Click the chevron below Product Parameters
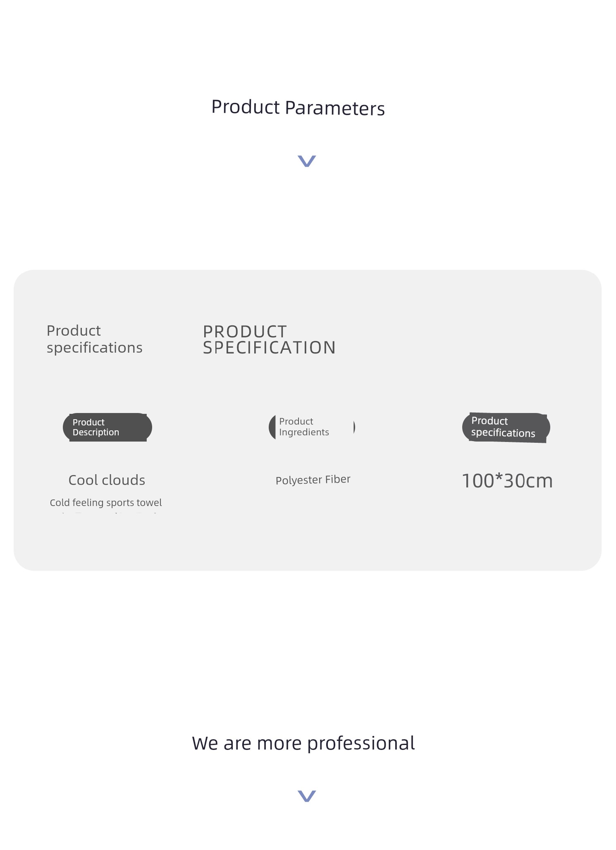Viewport: 616px width, 850px height. pos(307,161)
